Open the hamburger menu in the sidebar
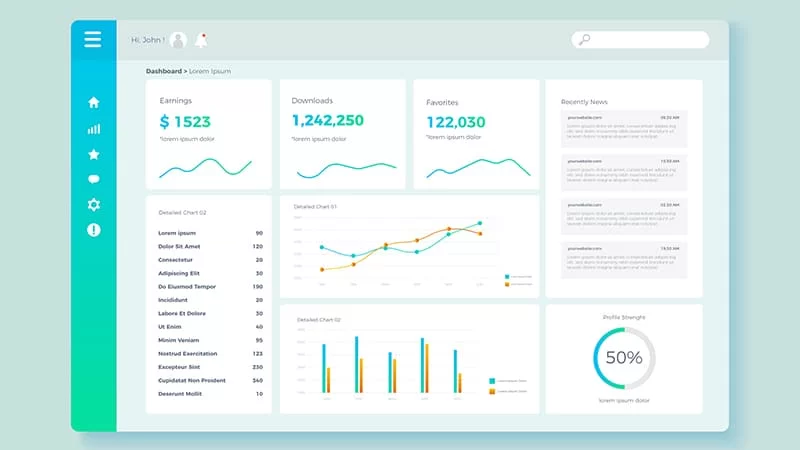Viewport: 800px width, 450px height. [x=93, y=40]
